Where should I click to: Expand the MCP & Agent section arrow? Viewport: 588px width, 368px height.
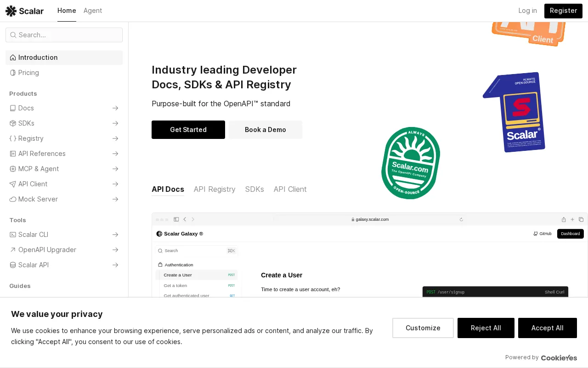coord(115,169)
